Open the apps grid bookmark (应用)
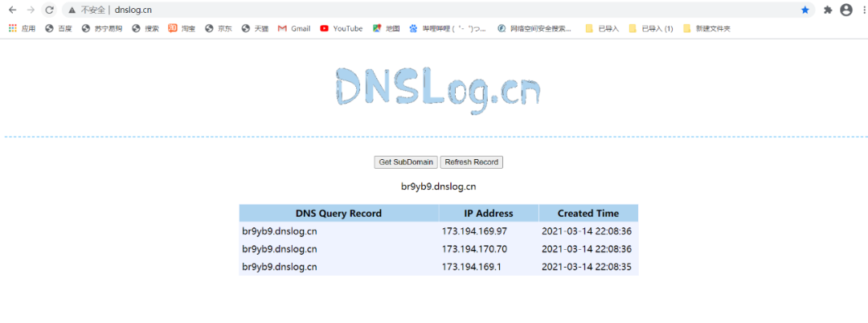The width and height of the screenshot is (868, 323). click(x=23, y=28)
